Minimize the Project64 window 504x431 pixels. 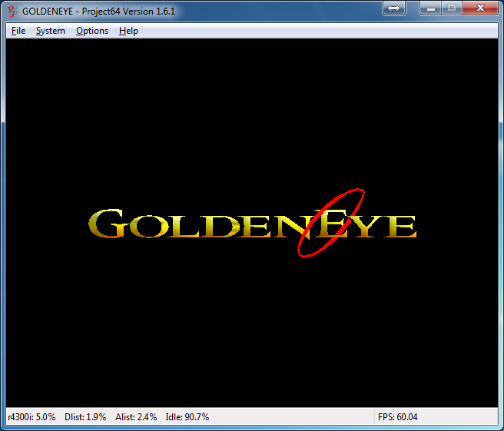[x=431, y=8]
